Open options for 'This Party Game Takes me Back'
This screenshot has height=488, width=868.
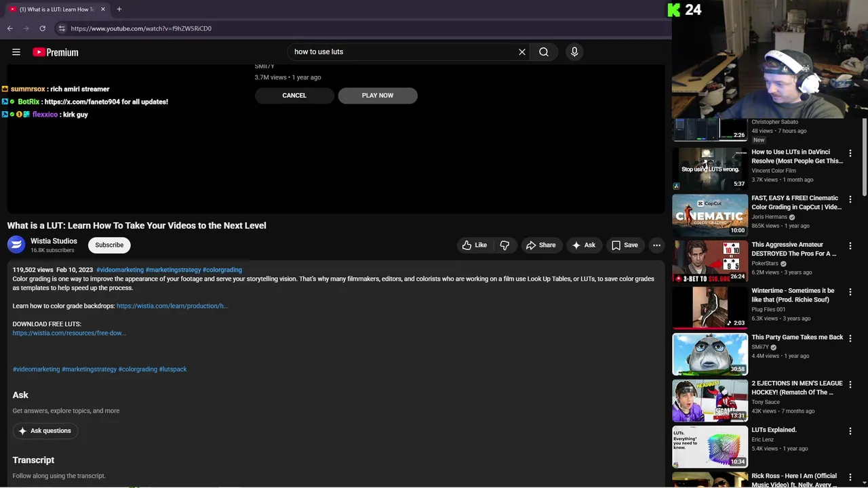[x=850, y=338]
